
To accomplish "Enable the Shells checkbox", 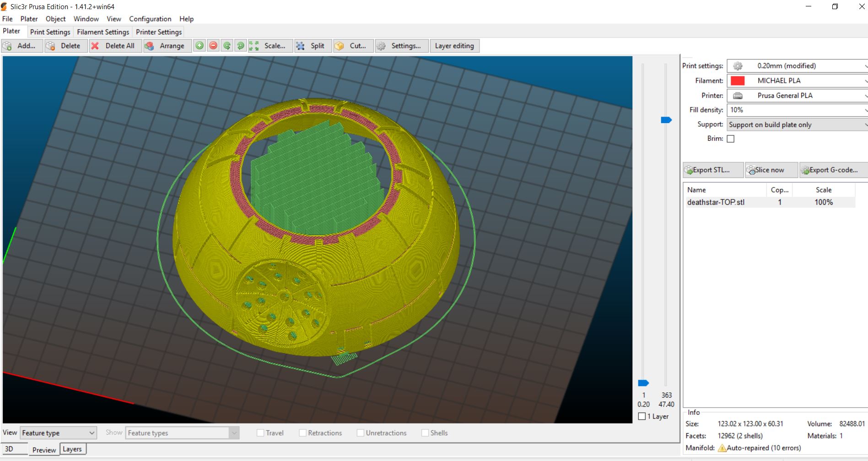I will 425,433.
